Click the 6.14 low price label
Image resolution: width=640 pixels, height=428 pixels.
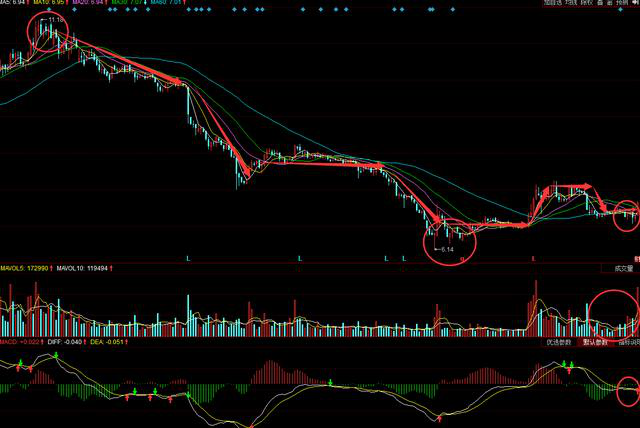pos(447,248)
